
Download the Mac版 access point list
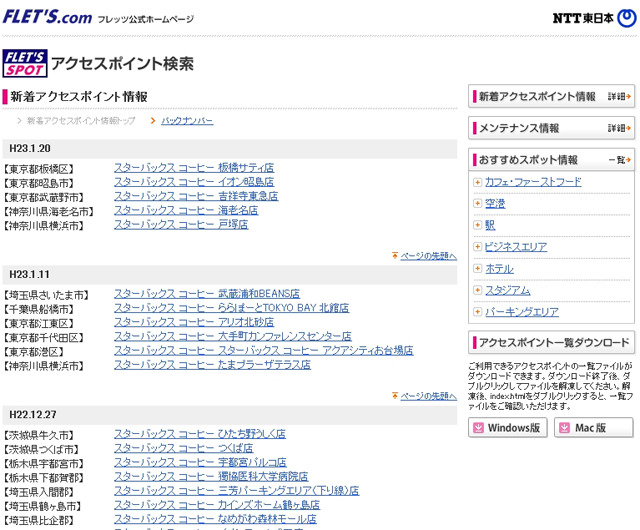[x=594, y=428]
